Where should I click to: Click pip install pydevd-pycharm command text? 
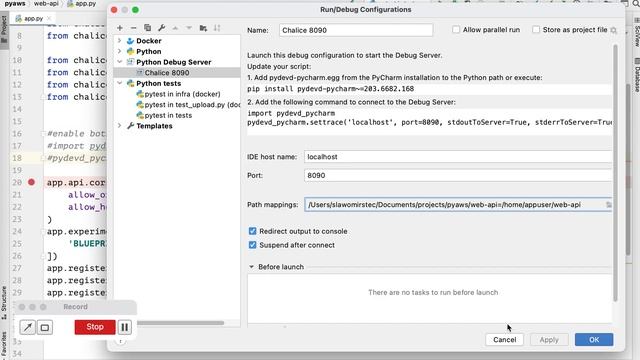click(331, 89)
